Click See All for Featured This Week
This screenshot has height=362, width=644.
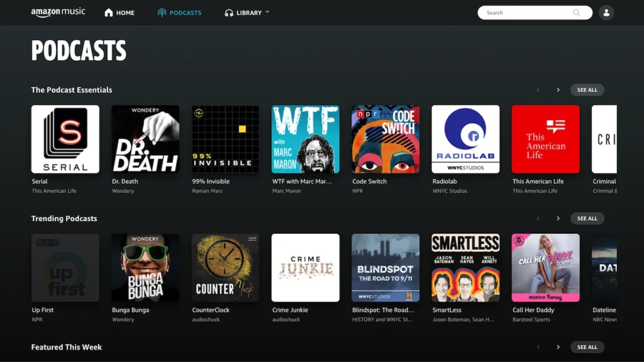[587, 347]
